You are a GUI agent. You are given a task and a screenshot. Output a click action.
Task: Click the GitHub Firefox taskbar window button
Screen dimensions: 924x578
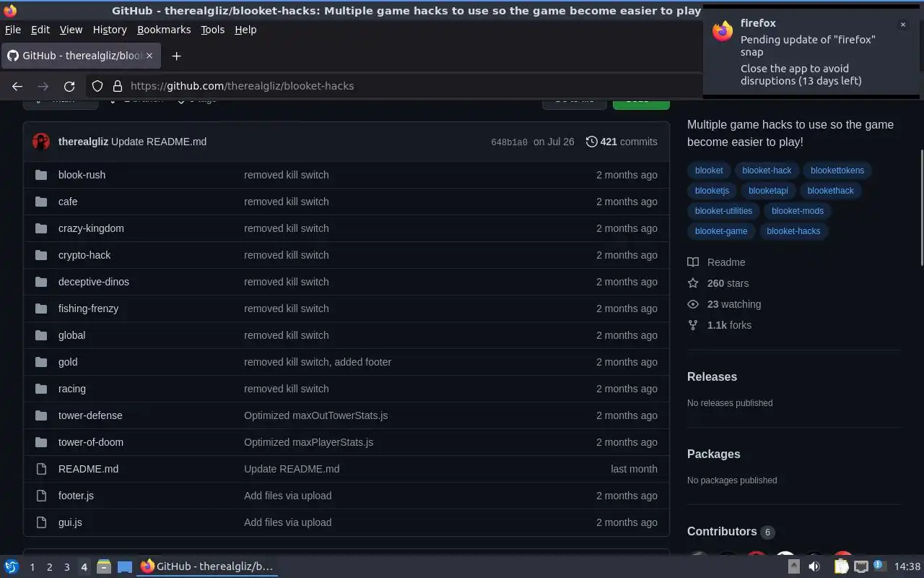pyautogui.click(x=207, y=566)
